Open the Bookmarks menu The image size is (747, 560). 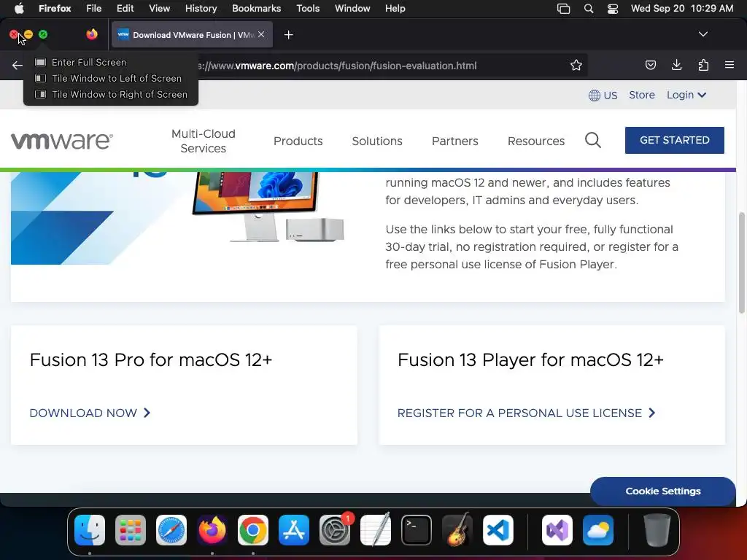(x=256, y=9)
